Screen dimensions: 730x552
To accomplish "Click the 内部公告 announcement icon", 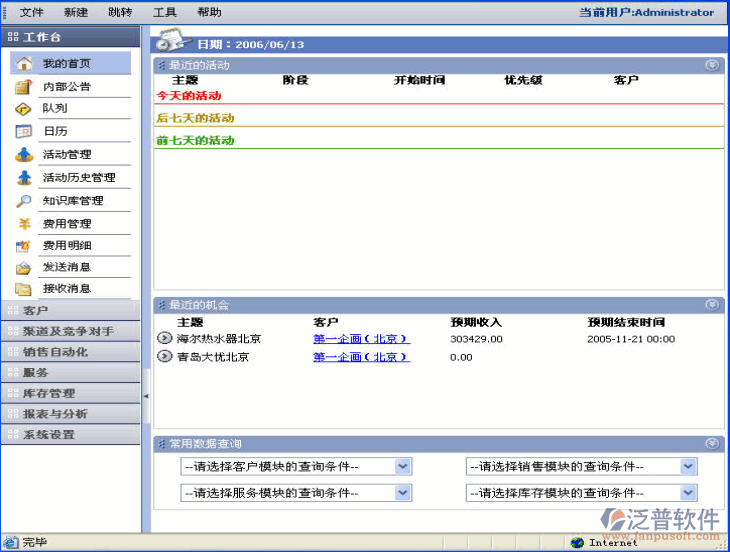I will [24, 87].
